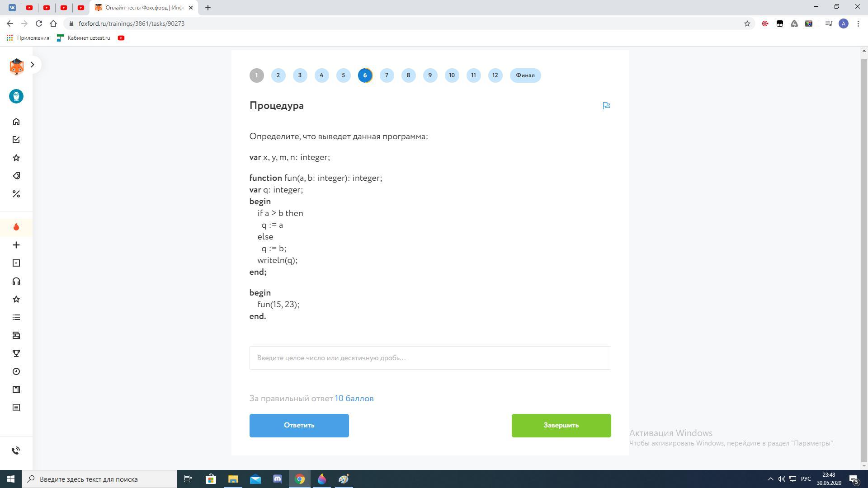Click the orange flame icon in sidebar
Viewport: 868px width, 488px height.
(x=16, y=227)
